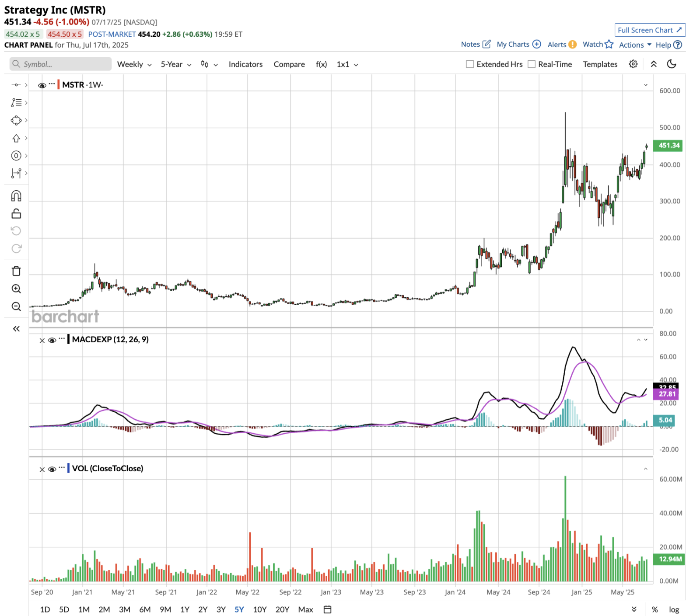
Task: Click the trash delete drawings icon
Action: pos(16,271)
